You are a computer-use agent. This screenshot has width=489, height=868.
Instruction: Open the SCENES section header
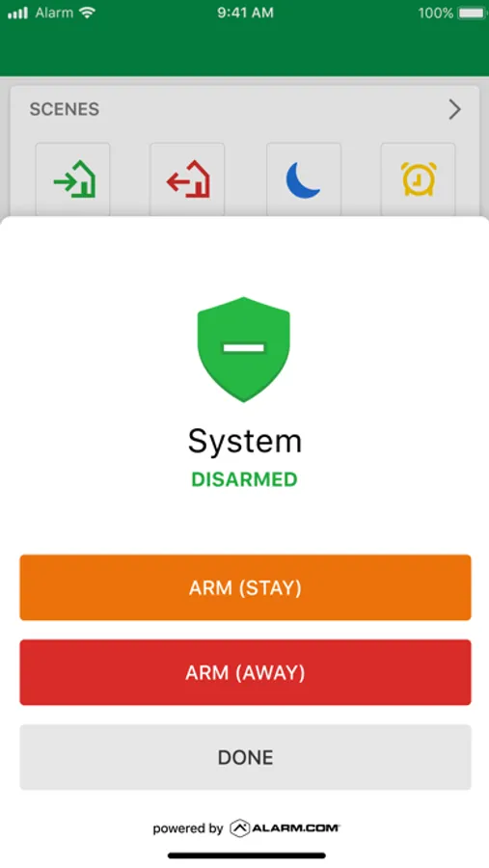click(65, 109)
